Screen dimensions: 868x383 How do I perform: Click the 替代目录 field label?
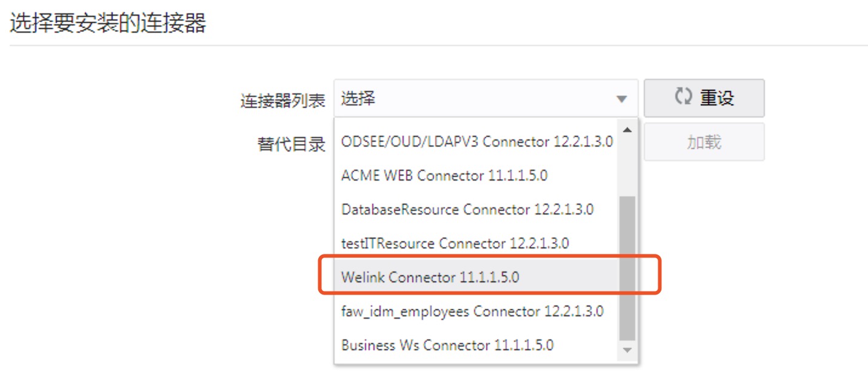292,144
